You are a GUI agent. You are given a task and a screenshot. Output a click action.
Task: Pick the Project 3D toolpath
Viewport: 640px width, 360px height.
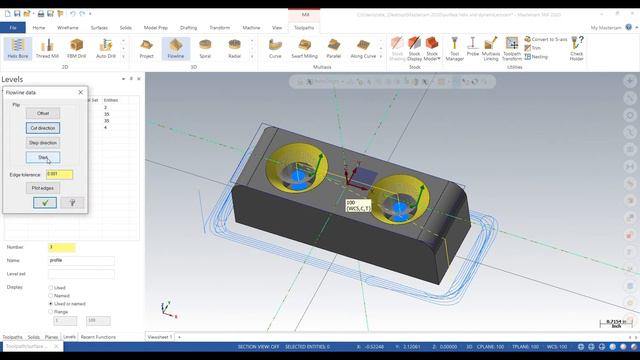click(147, 49)
